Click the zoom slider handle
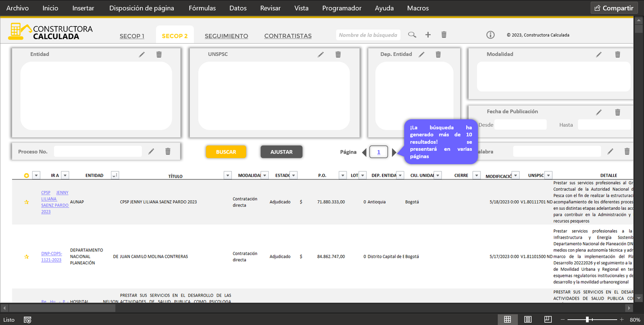644x325 pixels. pos(587,319)
